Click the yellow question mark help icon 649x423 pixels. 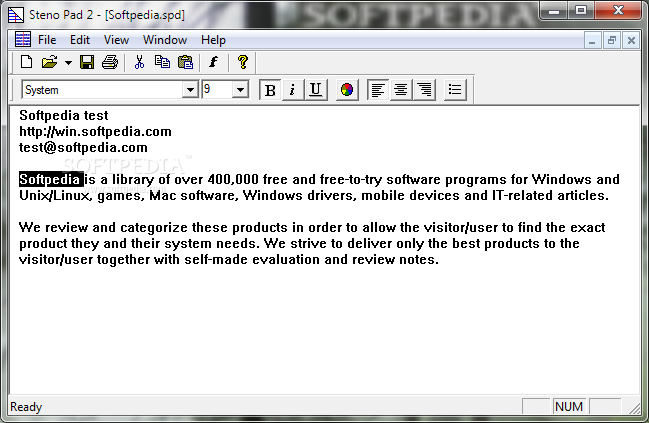[x=243, y=62]
